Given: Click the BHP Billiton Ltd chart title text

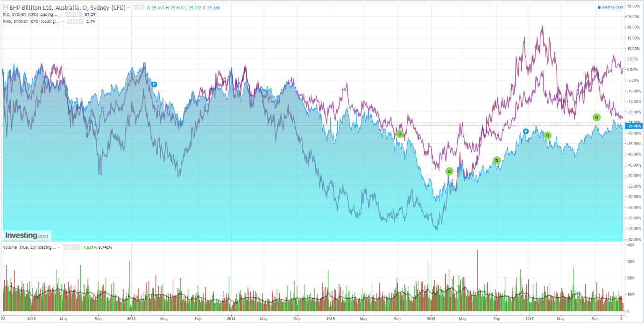Looking at the screenshot, I should [x=68, y=7].
